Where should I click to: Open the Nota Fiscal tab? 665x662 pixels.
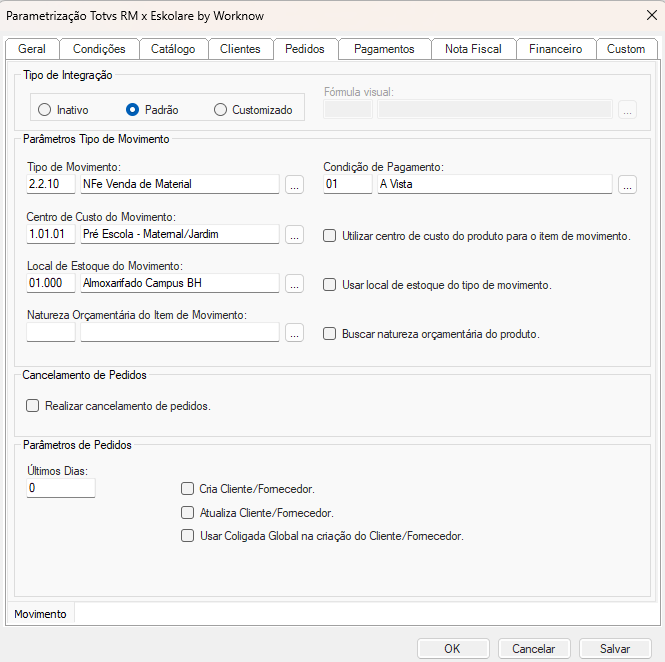tap(473, 49)
